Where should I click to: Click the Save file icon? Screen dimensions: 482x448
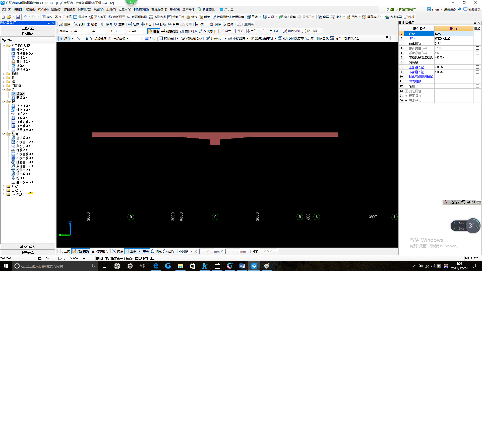pyautogui.click(x=18, y=17)
